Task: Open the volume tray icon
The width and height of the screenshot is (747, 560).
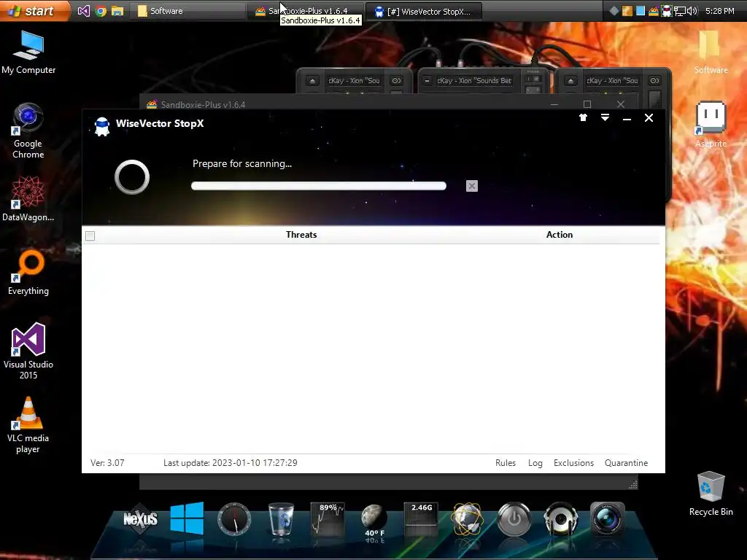Action: pyautogui.click(x=692, y=11)
